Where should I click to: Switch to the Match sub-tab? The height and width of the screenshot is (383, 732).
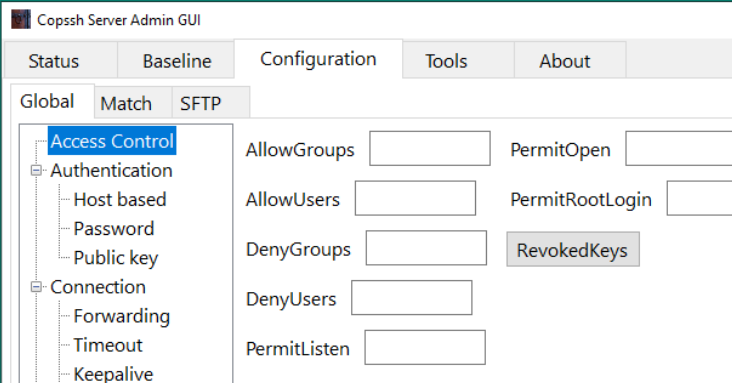133,102
